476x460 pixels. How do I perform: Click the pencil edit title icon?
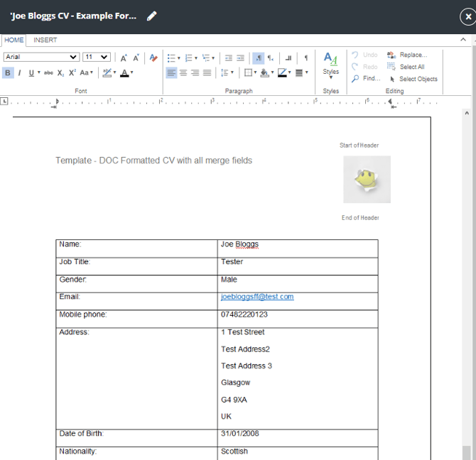pos(151,16)
